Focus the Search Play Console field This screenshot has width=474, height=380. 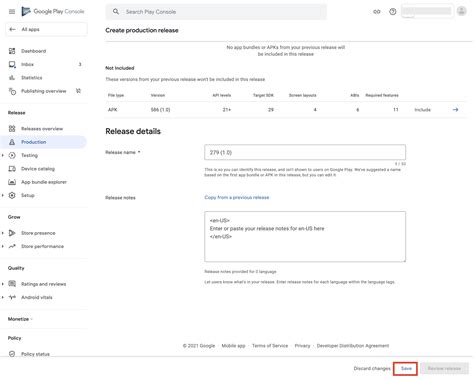tap(216, 12)
